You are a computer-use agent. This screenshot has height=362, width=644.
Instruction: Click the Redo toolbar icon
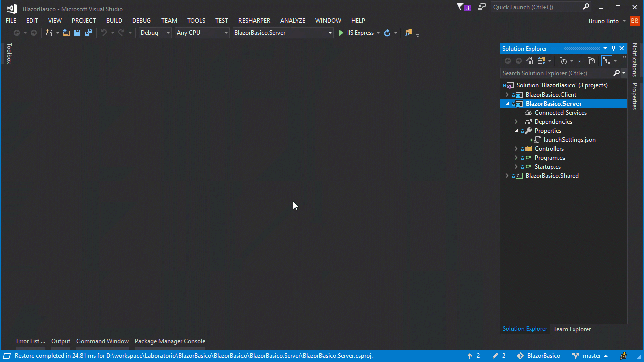(x=121, y=33)
